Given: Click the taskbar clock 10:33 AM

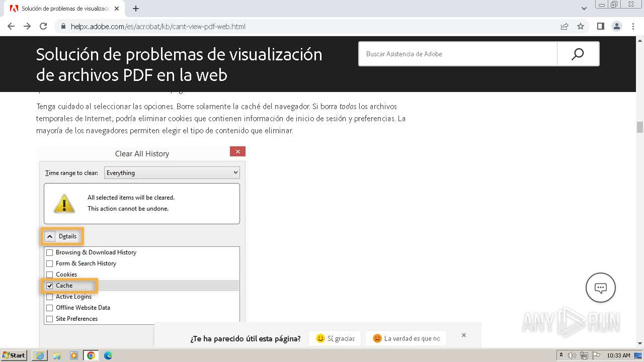Looking at the screenshot, I should 618,355.
